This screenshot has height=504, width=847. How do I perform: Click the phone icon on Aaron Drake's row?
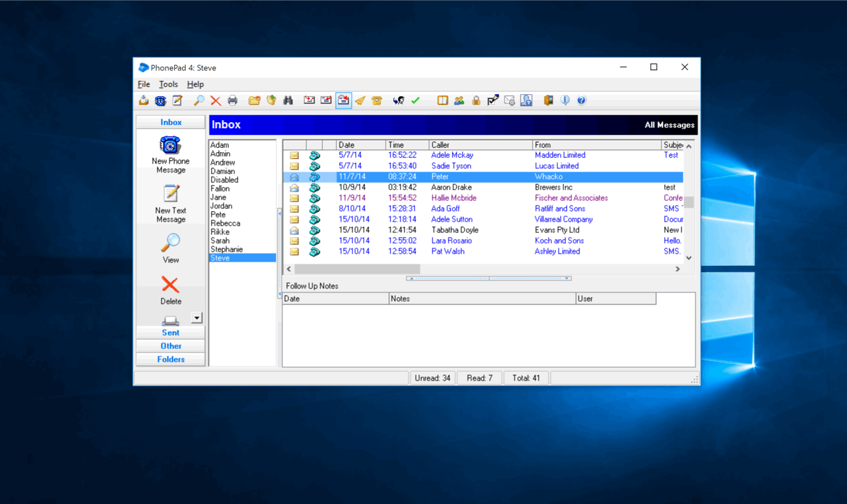pos(314,188)
